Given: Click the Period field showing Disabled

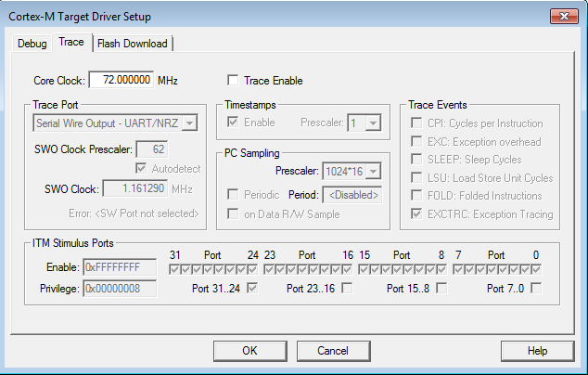Looking at the screenshot, I should point(352,195).
